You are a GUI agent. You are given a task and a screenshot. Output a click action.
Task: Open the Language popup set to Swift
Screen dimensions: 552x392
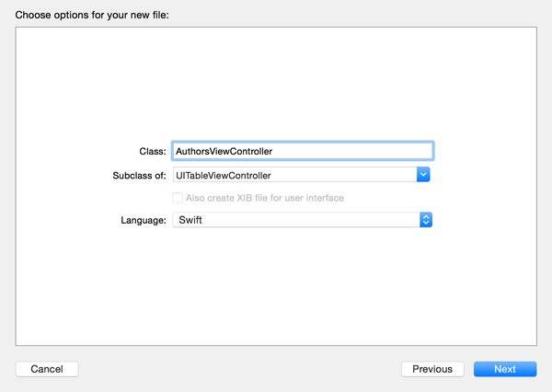[303, 220]
